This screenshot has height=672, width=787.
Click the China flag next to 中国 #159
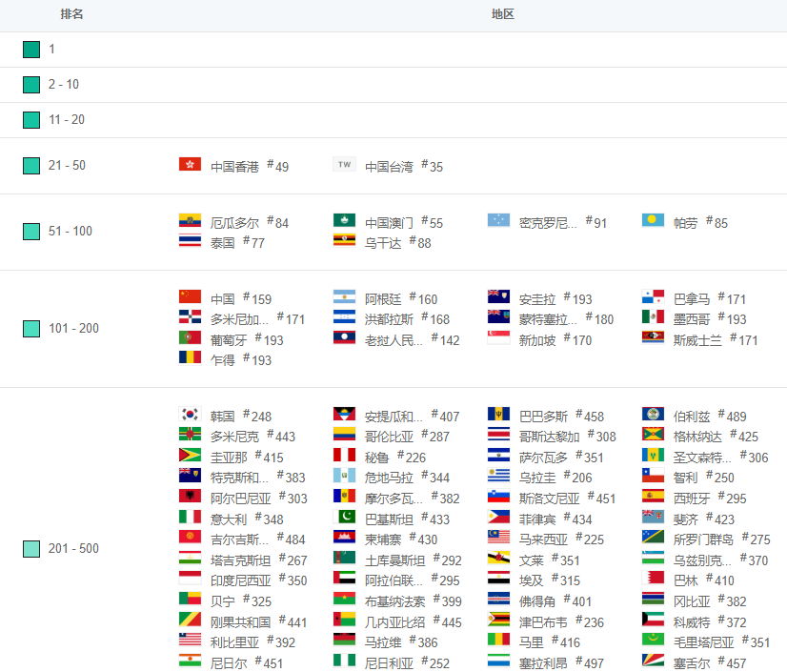coord(190,296)
